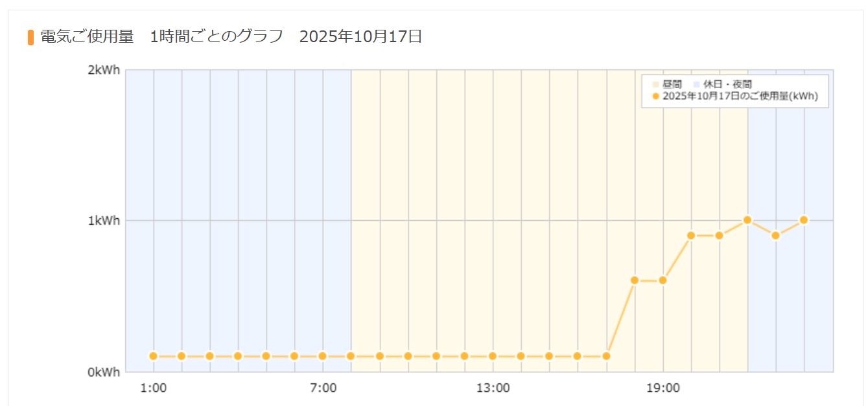Click the 7:00 x-axis label
Image resolution: width=868 pixels, height=406 pixels.
click(x=323, y=389)
